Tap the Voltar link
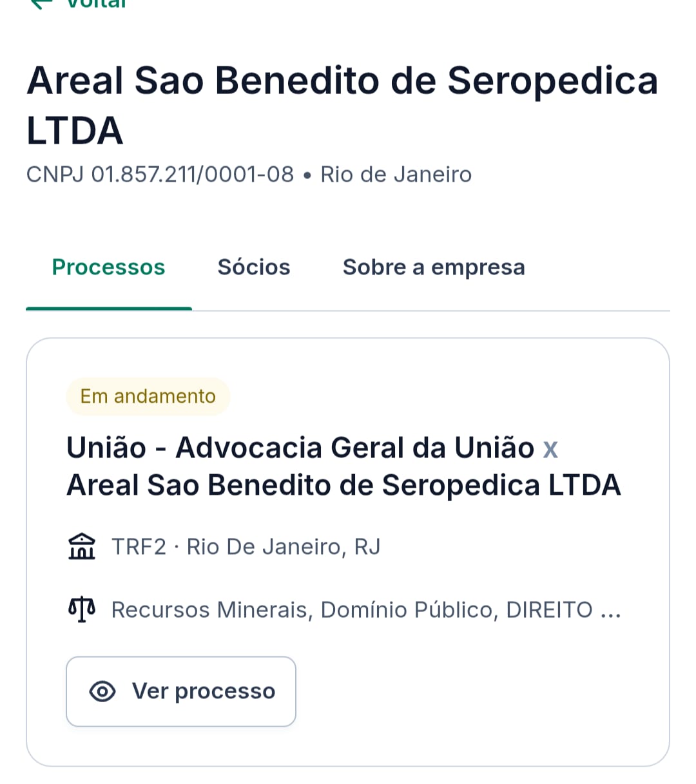Image resolution: width=696 pixels, height=784 pixels. [x=97, y=4]
